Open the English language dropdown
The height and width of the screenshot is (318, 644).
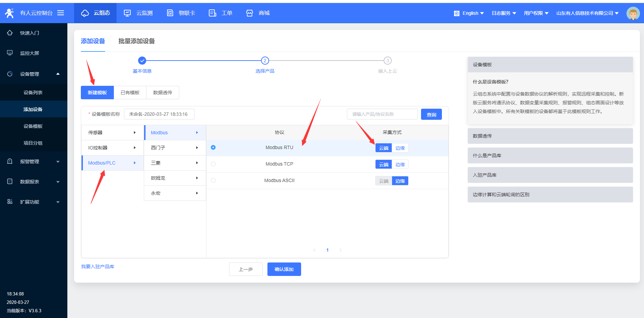[469, 13]
